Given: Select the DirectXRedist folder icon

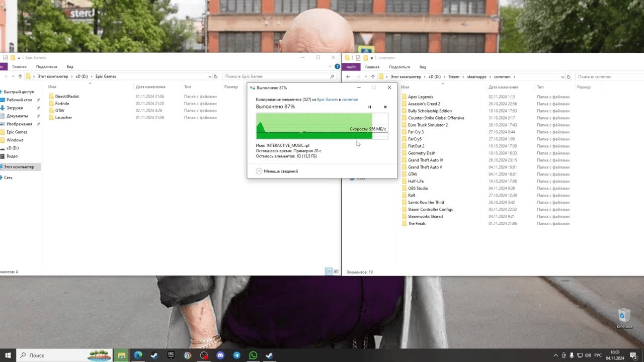Looking at the screenshot, I should (51, 97).
